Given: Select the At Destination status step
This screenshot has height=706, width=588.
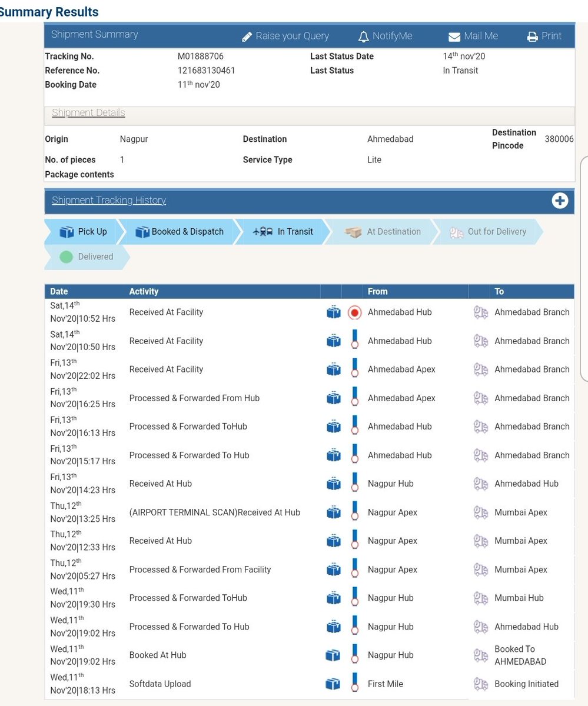Looking at the screenshot, I should (x=383, y=232).
